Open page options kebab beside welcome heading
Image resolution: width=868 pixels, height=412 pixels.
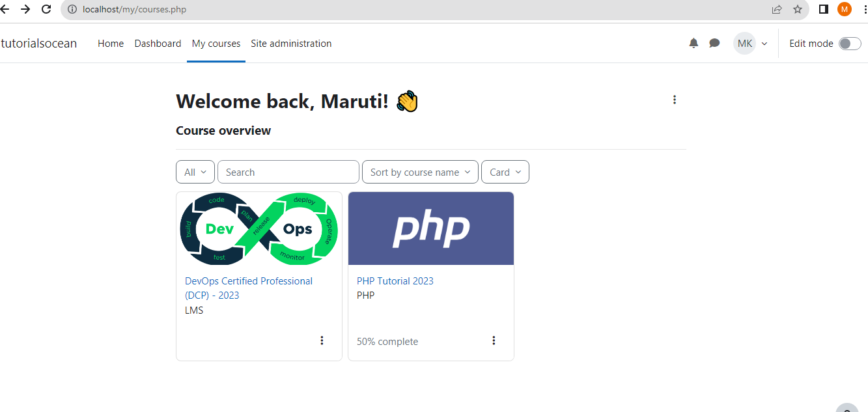coord(675,100)
